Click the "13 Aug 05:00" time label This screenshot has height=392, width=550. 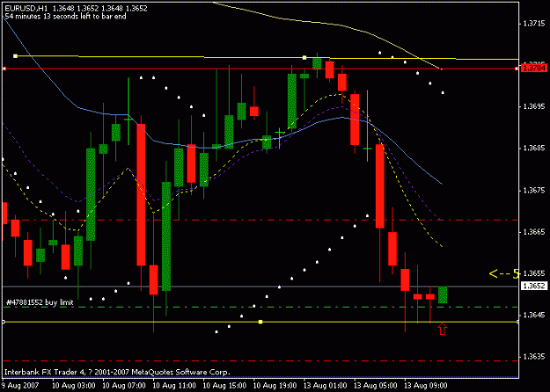click(x=376, y=385)
